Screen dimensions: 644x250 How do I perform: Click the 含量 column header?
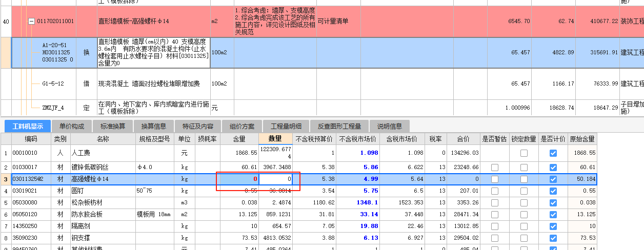tap(239, 139)
